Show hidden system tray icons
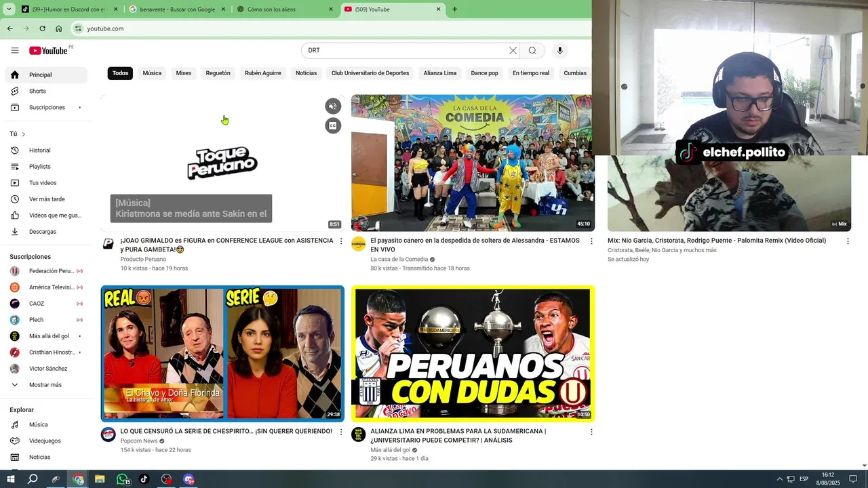Screen dimensions: 868x488 [x=779, y=479]
